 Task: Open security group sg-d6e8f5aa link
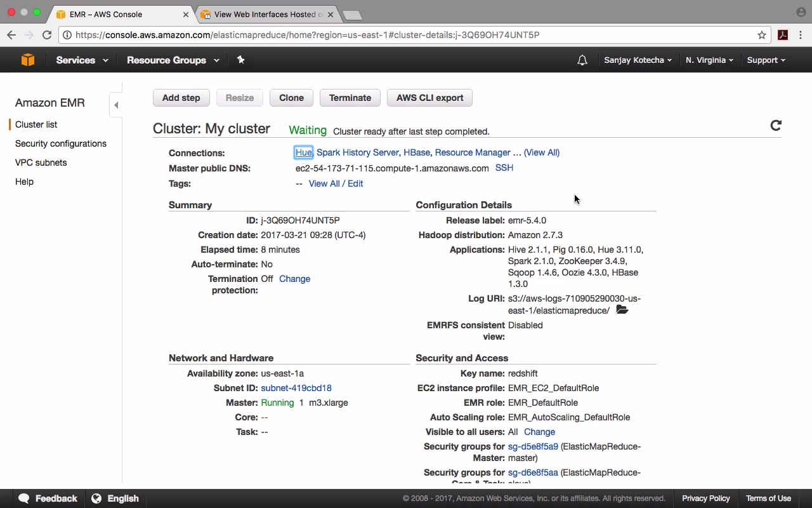pos(533,472)
